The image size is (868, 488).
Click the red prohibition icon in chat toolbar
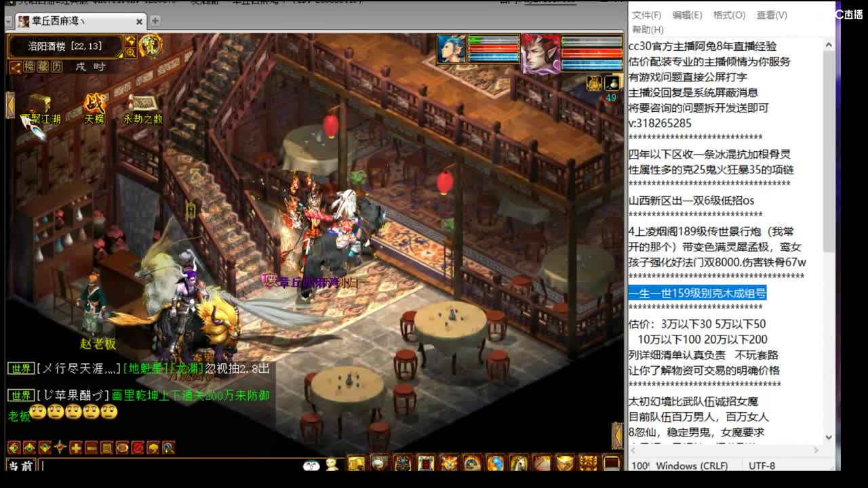(x=138, y=447)
